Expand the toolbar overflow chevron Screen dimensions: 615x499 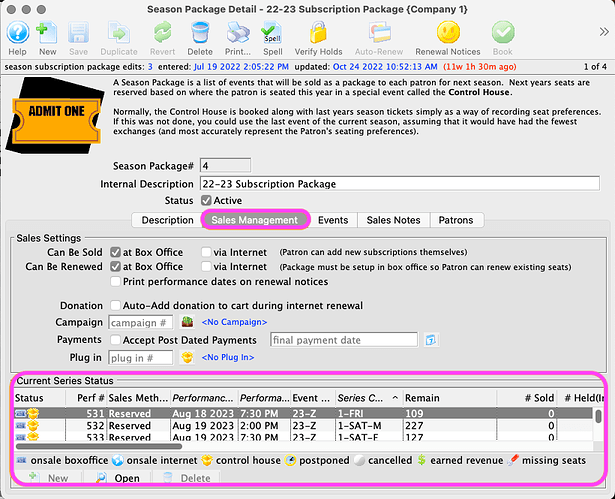(x=604, y=32)
